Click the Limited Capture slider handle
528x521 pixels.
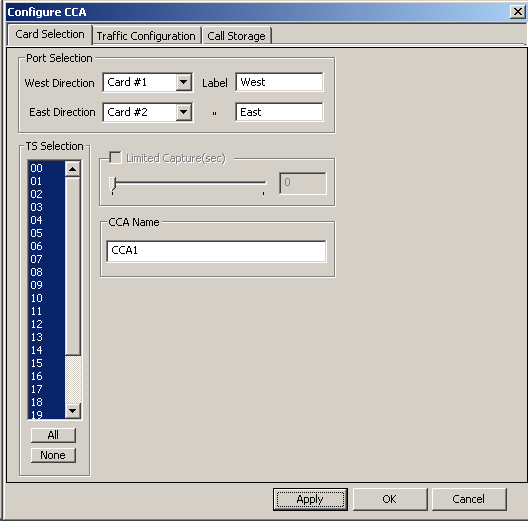pos(112,184)
